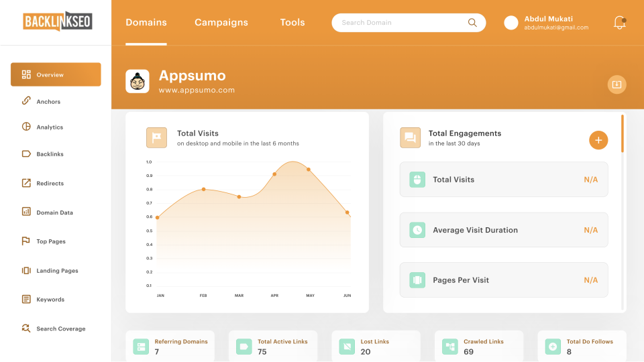Open Analytics from the sidebar

click(x=50, y=127)
